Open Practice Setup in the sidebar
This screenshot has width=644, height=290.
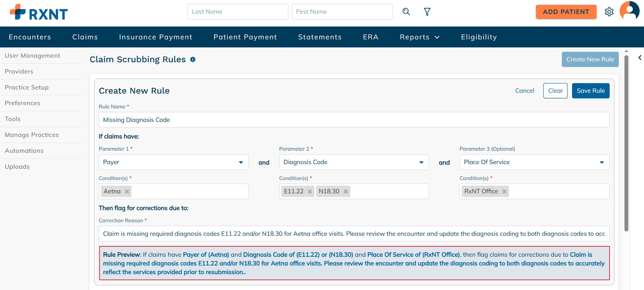[27, 87]
